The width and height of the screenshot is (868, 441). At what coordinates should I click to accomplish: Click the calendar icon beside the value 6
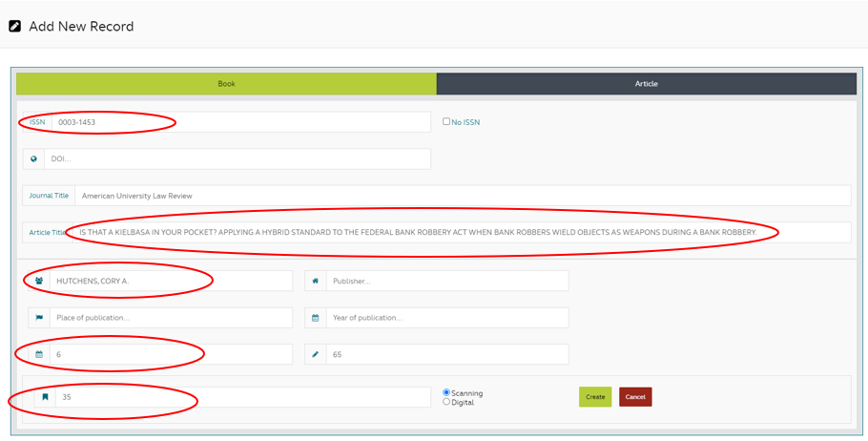click(x=39, y=354)
